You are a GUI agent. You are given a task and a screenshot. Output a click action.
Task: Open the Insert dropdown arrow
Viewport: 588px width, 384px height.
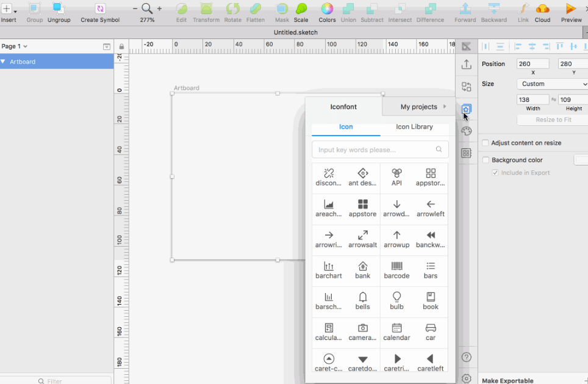(15, 12)
